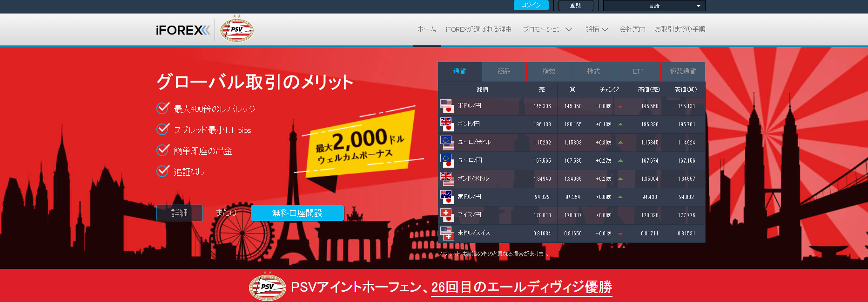
Task: Click checkmark icon beside スプレッド最小1.1 pips
Action: point(163,129)
